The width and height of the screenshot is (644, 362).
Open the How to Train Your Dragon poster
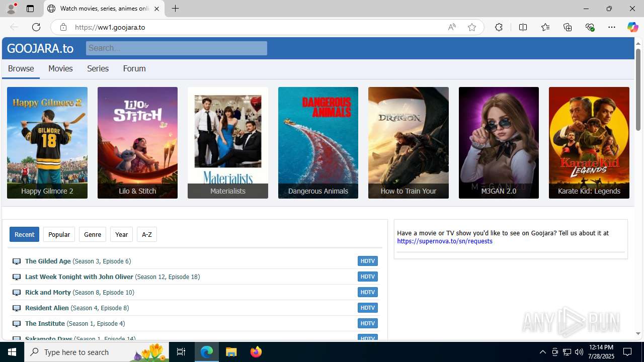point(409,143)
